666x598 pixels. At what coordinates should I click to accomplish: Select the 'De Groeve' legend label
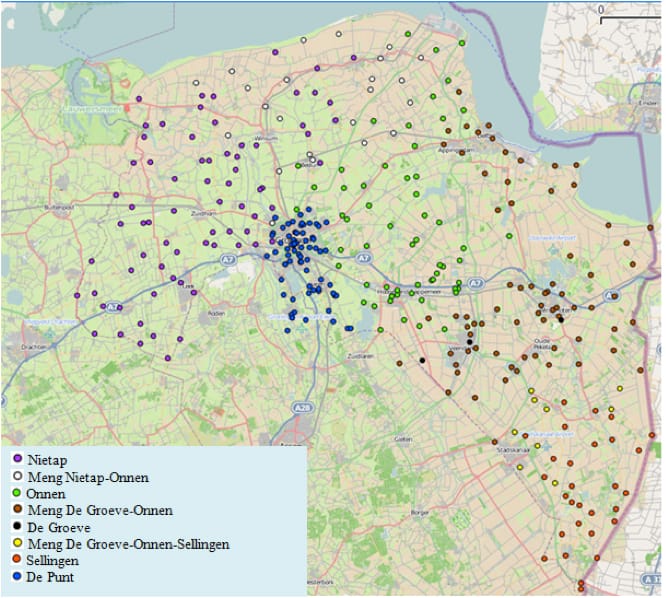[x=59, y=527]
